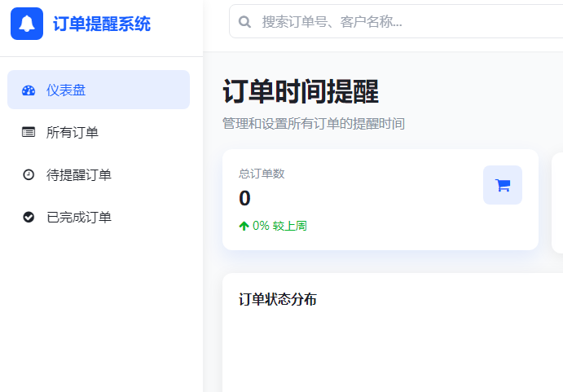Click the total order count number 0
Viewport: 563px width, 392px height.
(x=244, y=198)
